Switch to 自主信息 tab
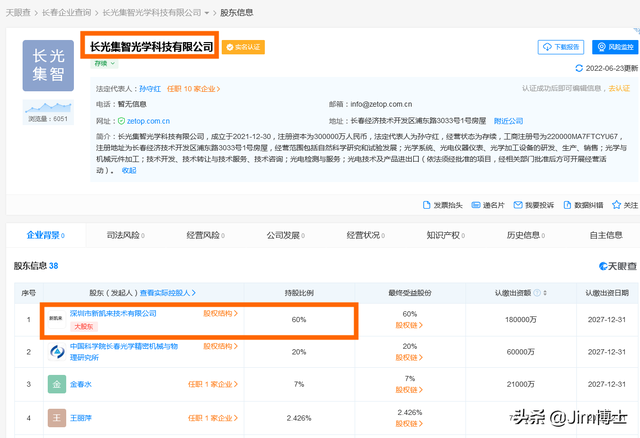 pyautogui.click(x=606, y=235)
